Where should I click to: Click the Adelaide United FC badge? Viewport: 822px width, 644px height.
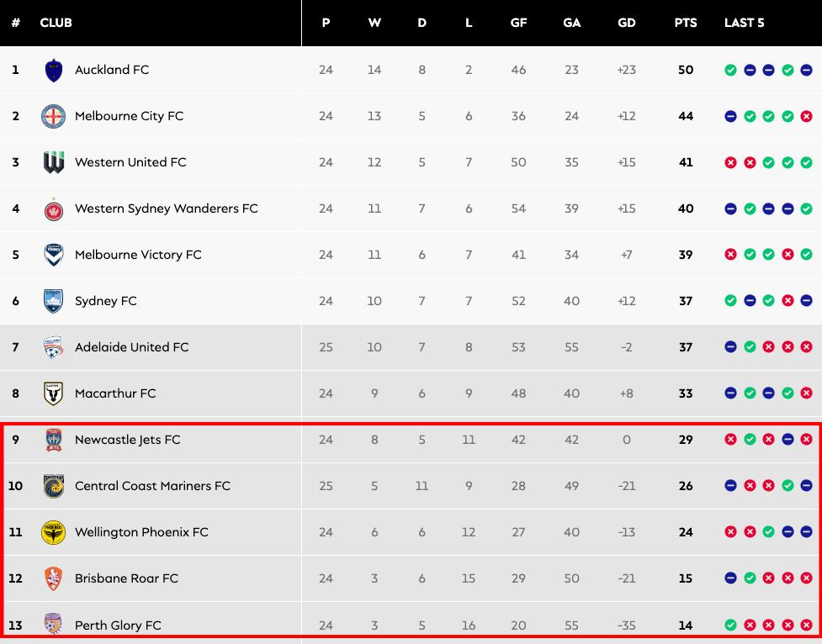click(x=54, y=347)
